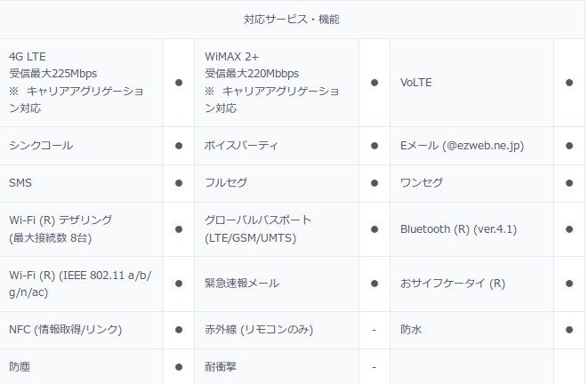
Task: Click the 対応サービス・機能 table header
Action: coord(292,19)
